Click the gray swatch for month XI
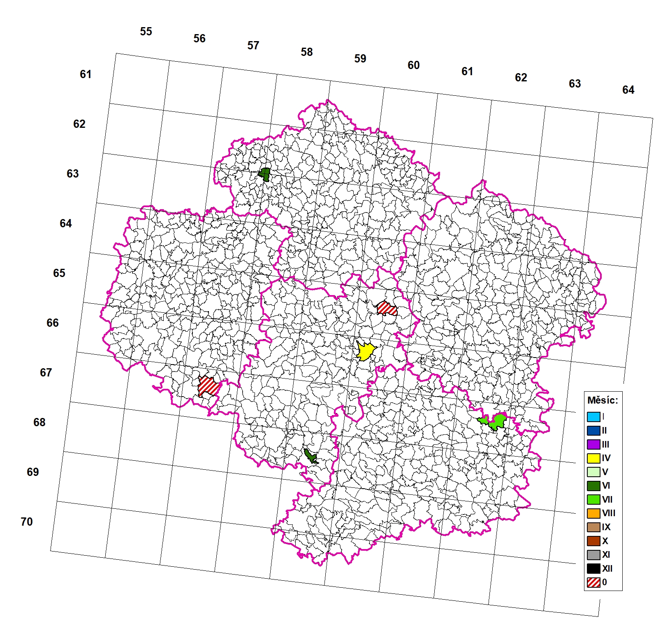 [593, 555]
